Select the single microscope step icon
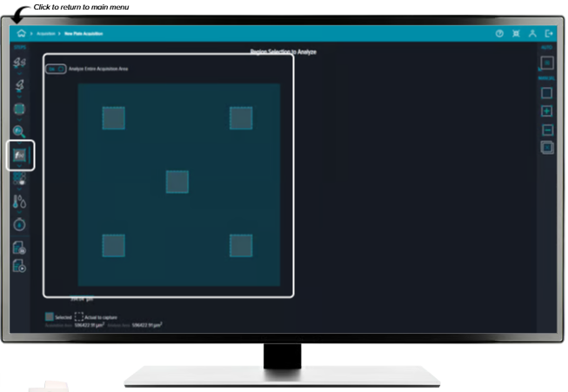Screen dimensions: 568x392 pos(19,85)
